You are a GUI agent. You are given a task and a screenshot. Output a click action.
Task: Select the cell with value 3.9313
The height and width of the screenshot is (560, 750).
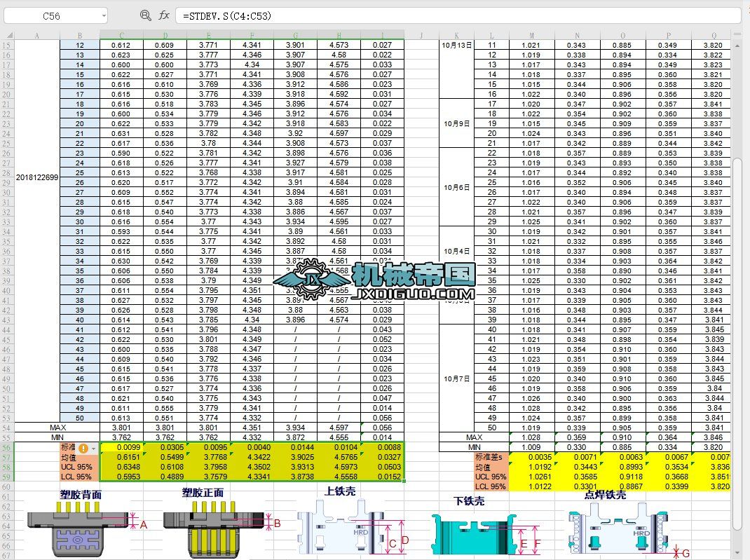tap(296, 467)
